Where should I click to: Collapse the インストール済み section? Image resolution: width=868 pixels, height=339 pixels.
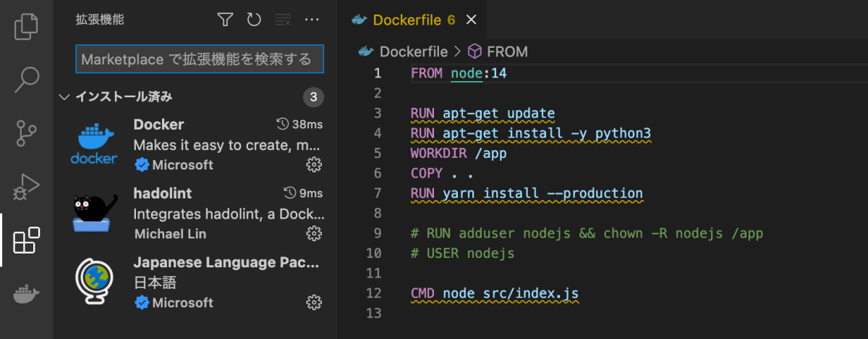tap(64, 96)
